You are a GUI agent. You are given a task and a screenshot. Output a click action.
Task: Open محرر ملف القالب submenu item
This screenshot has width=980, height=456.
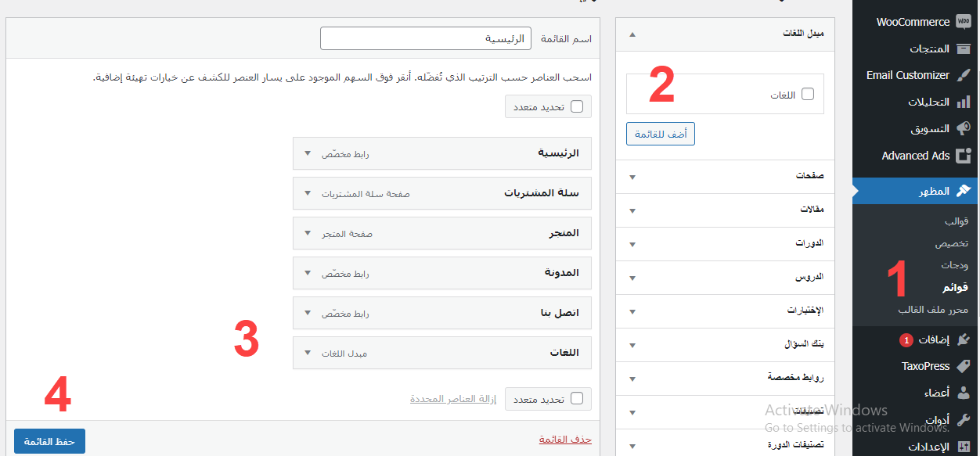click(x=933, y=310)
